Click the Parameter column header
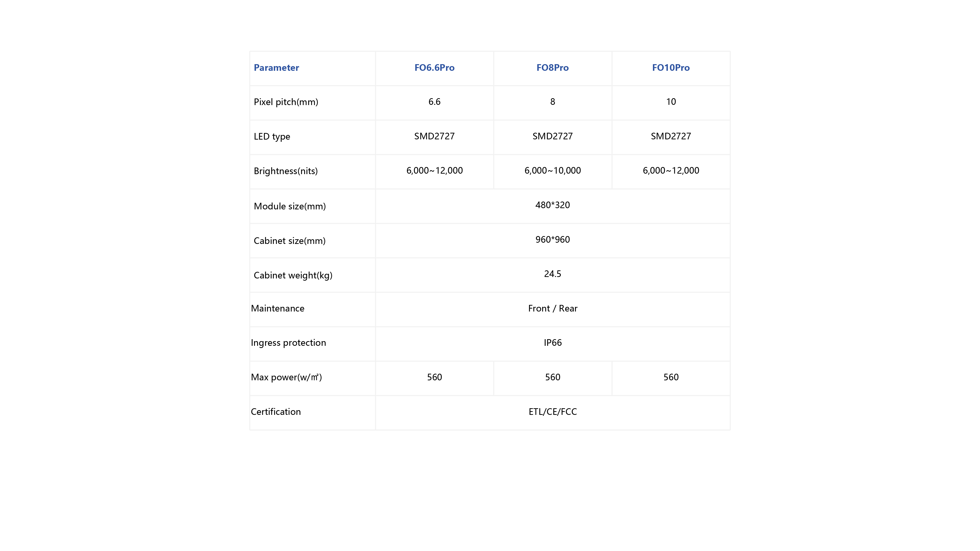980x551 pixels. click(276, 68)
